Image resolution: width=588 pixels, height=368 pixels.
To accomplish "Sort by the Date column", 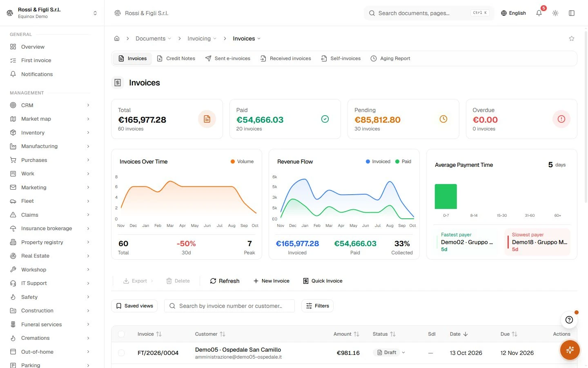I will pos(459,334).
